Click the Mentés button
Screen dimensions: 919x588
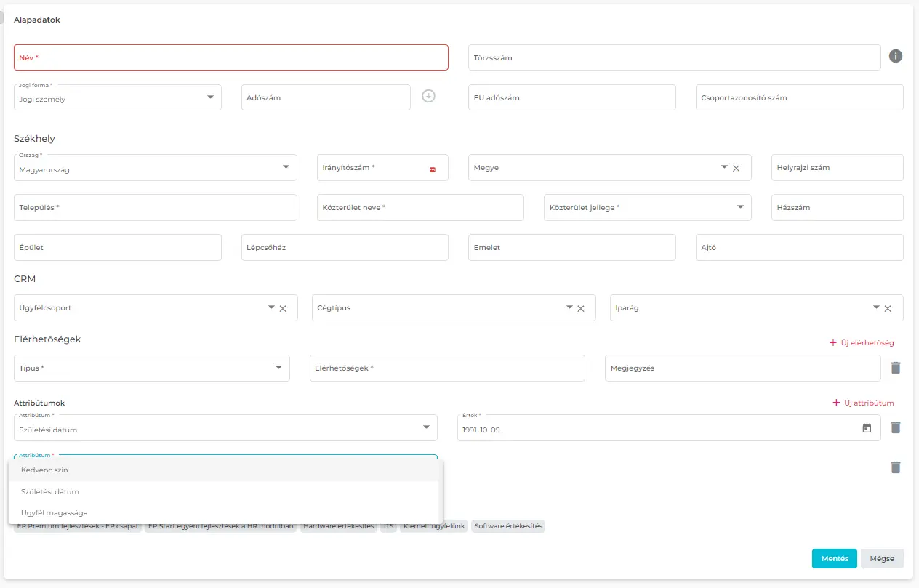point(834,559)
